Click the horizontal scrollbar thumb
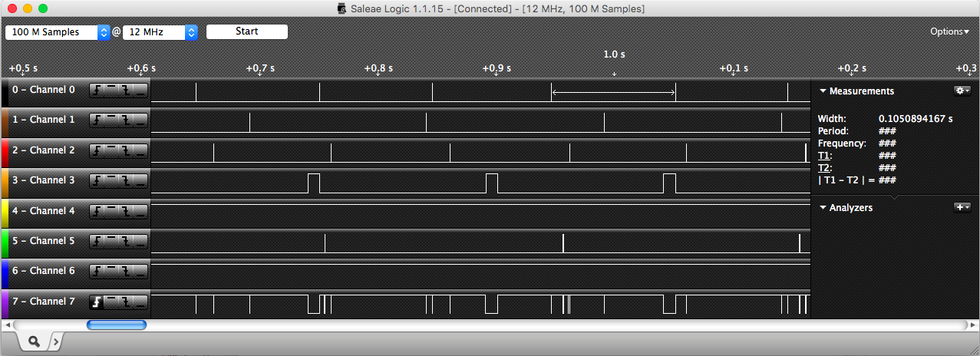Image resolution: width=980 pixels, height=356 pixels. [x=117, y=325]
